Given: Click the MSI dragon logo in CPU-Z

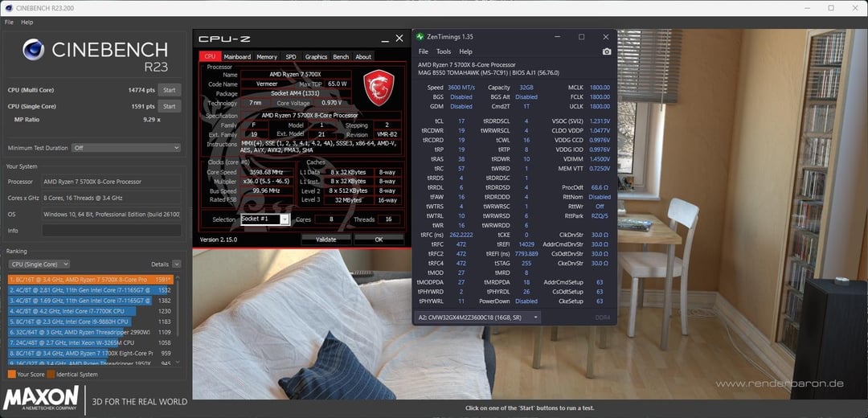Looking at the screenshot, I should [379, 88].
